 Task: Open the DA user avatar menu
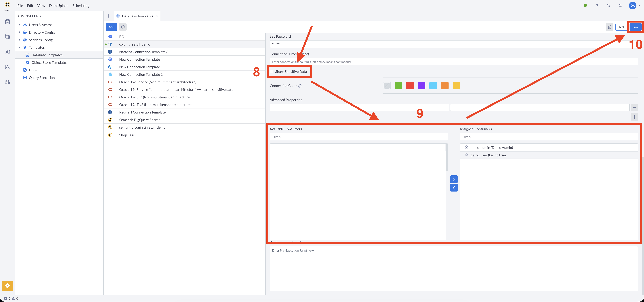[x=633, y=6]
